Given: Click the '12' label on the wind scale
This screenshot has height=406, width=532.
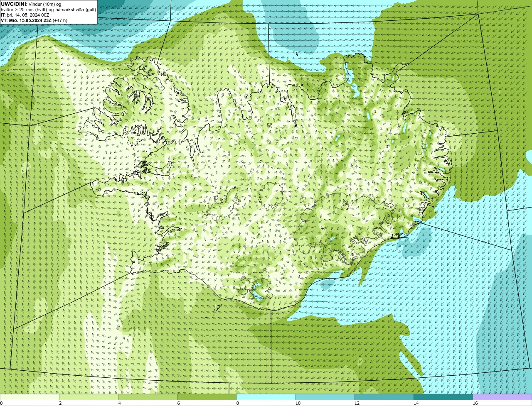Looking at the screenshot, I should 357,403.
